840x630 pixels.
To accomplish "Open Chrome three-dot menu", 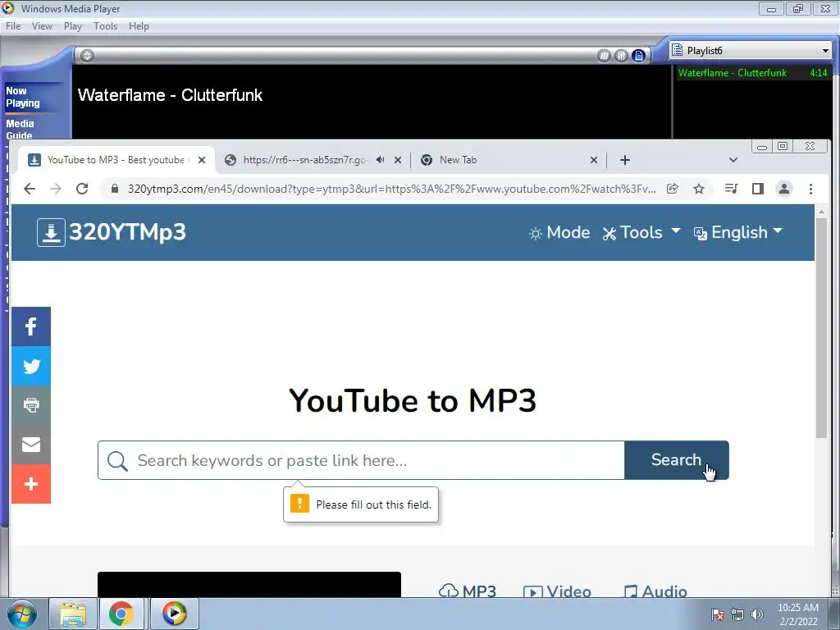I will (810, 189).
